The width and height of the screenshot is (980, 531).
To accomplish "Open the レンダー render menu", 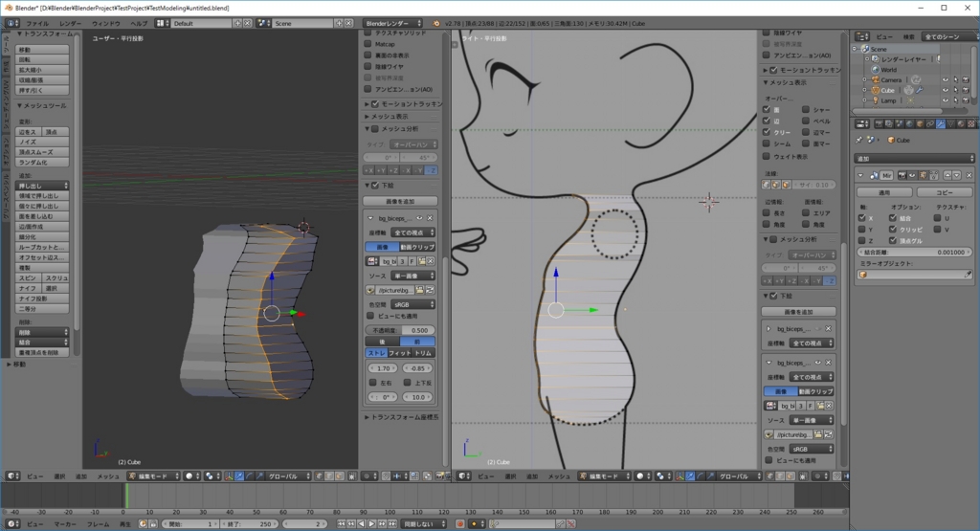I will coord(70,23).
